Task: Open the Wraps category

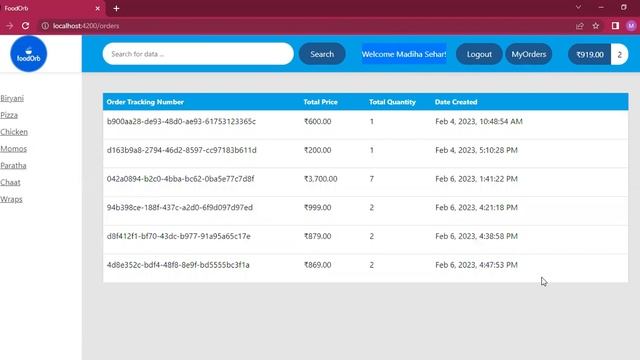Action: point(11,199)
